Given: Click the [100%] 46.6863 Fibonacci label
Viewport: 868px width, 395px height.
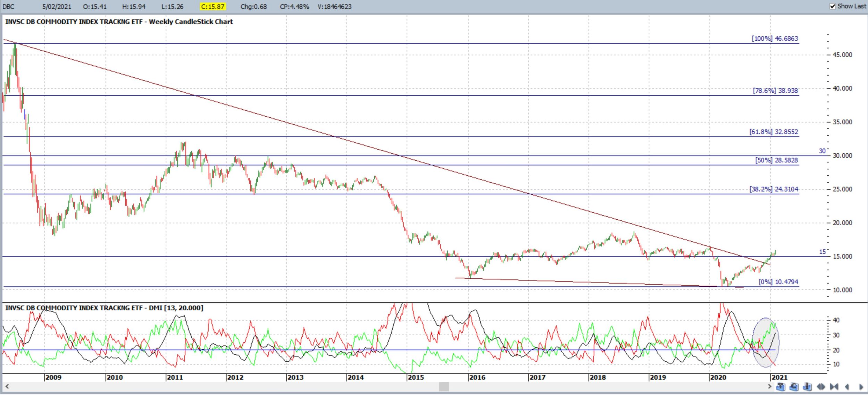Looking at the screenshot, I should 775,39.
